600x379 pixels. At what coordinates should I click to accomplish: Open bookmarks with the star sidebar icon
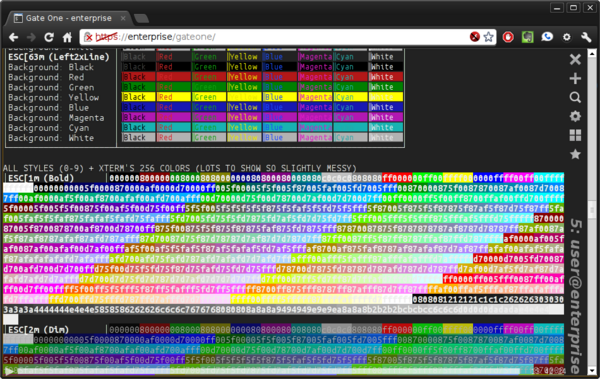pos(575,154)
